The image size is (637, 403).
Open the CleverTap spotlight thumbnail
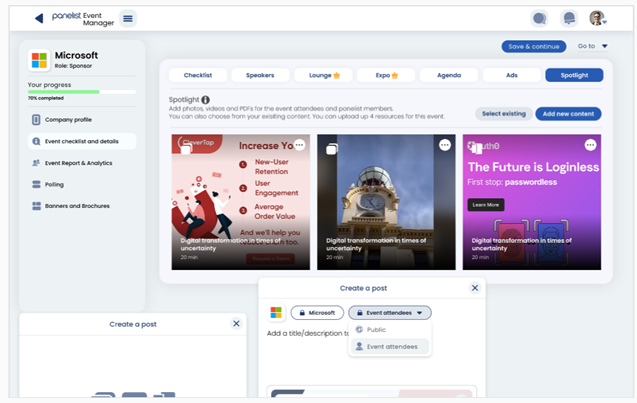(x=240, y=202)
